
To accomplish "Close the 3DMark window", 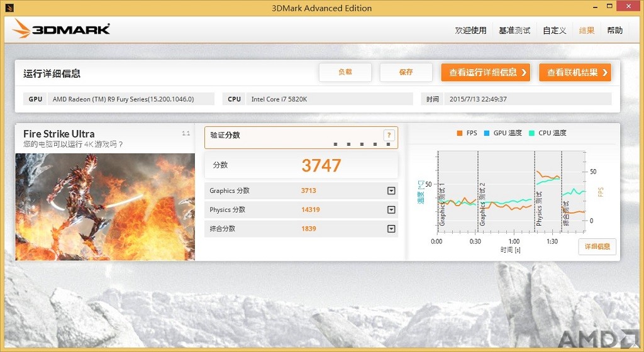I will coord(630,6).
